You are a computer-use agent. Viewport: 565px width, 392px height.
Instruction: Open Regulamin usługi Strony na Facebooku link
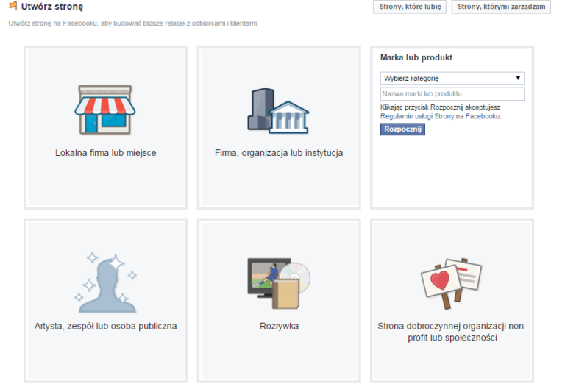441,116
